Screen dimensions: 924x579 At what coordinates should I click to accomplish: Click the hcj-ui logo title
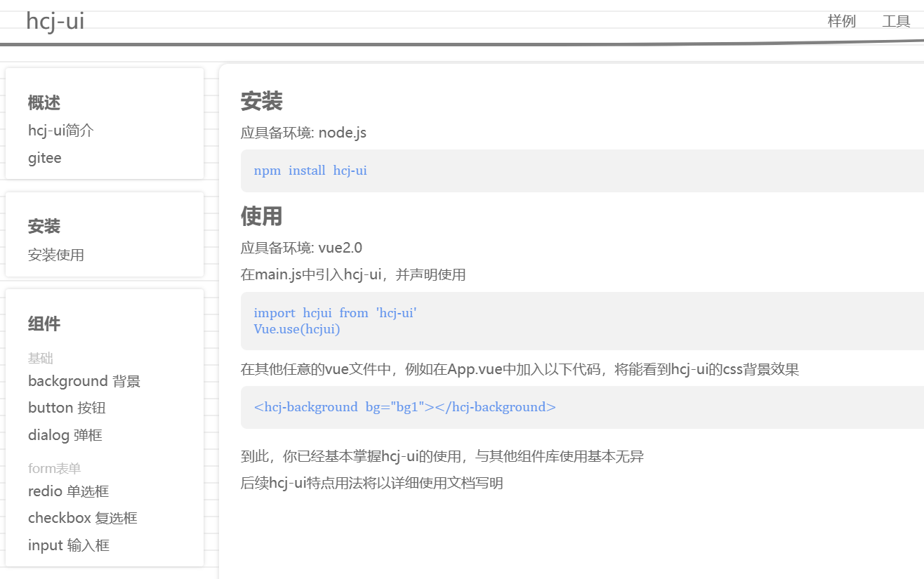(x=55, y=21)
